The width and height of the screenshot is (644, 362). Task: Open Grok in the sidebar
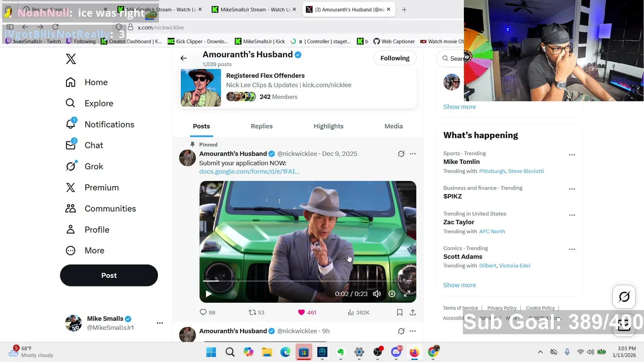coord(84,166)
